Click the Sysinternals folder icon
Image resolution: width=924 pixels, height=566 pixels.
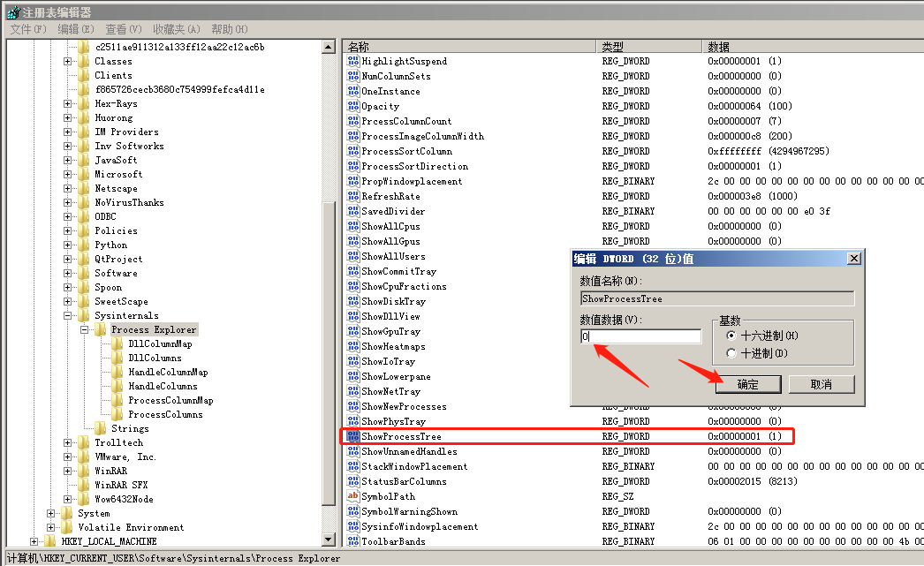(x=84, y=315)
